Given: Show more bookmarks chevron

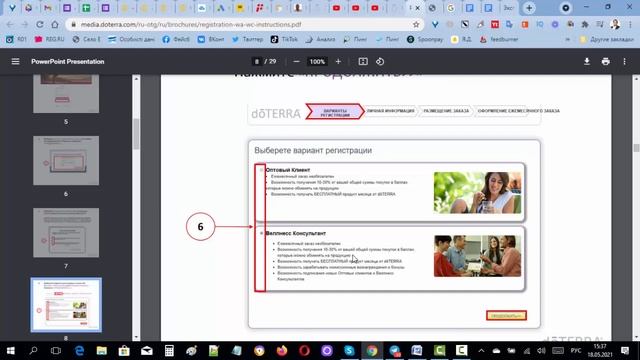Looking at the screenshot, I should coord(567,39).
